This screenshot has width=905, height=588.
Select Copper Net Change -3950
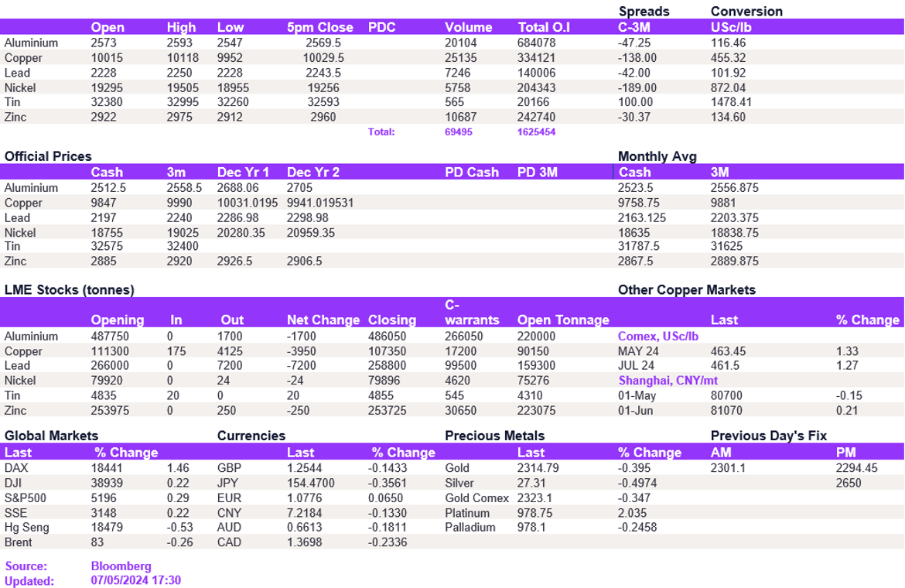tap(302, 351)
